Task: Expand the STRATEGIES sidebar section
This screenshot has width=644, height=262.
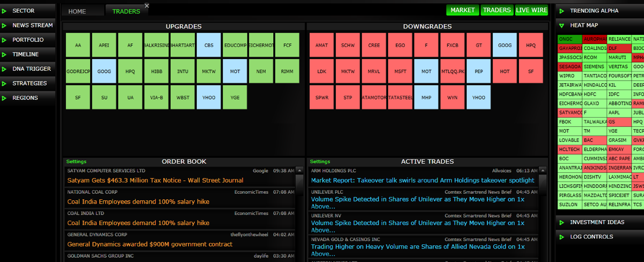Action: pyautogui.click(x=27, y=83)
